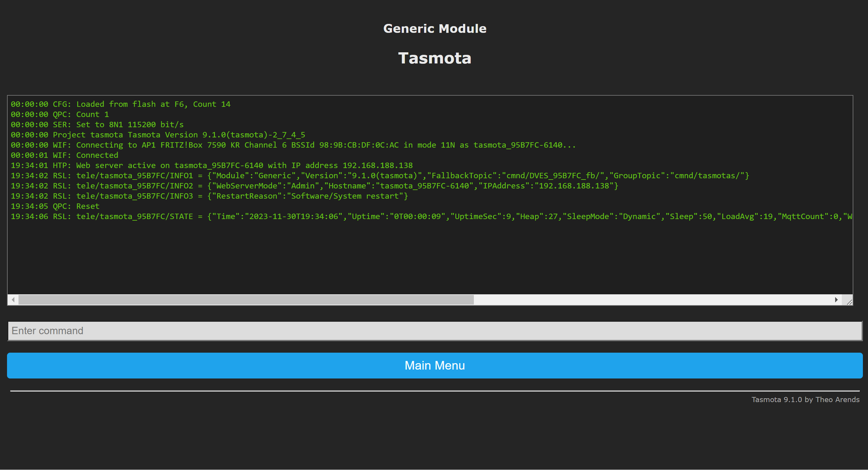
Task: Open the Main Menu
Action: 435,365
